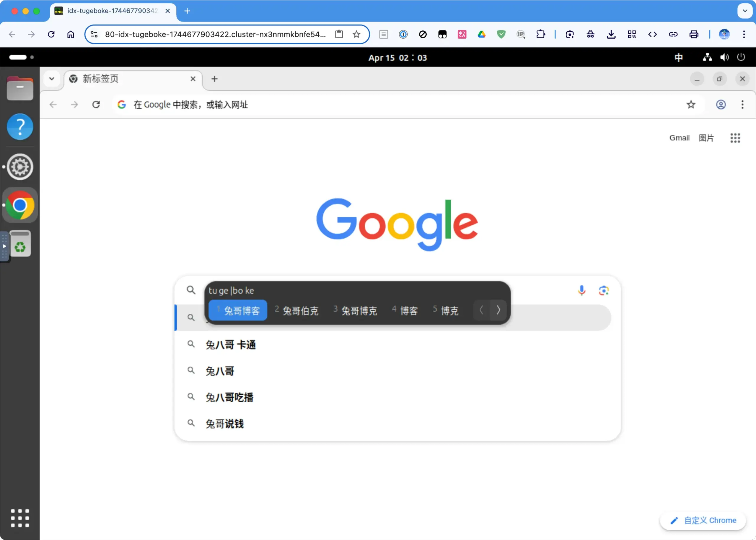Click the printer toolbar icon
The width and height of the screenshot is (756, 540).
click(693, 34)
